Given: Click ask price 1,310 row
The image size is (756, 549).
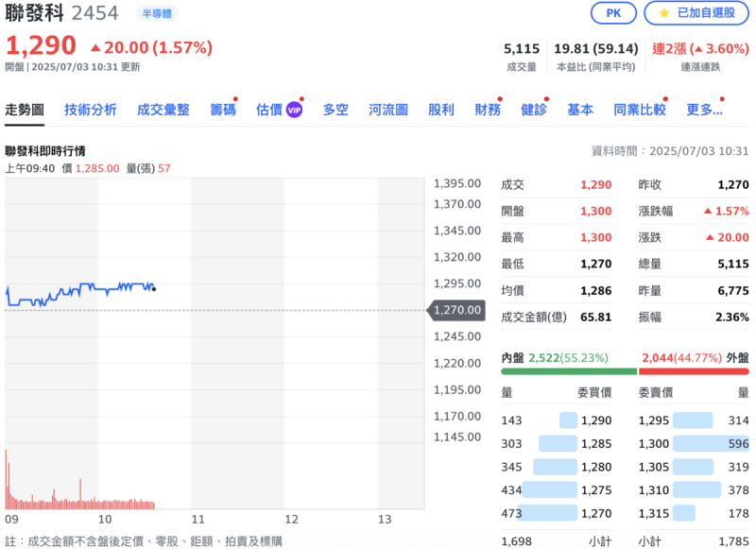Looking at the screenshot, I should coord(694,489).
